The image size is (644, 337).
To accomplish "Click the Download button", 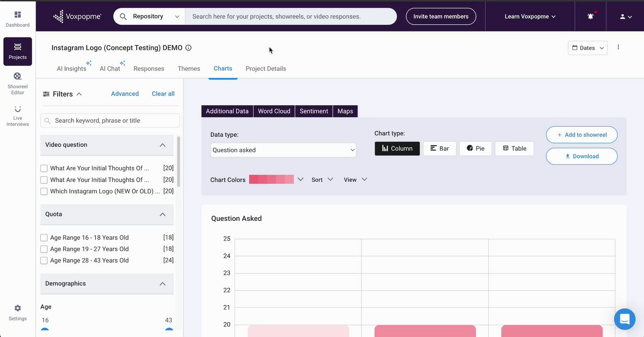I will pos(582,156).
